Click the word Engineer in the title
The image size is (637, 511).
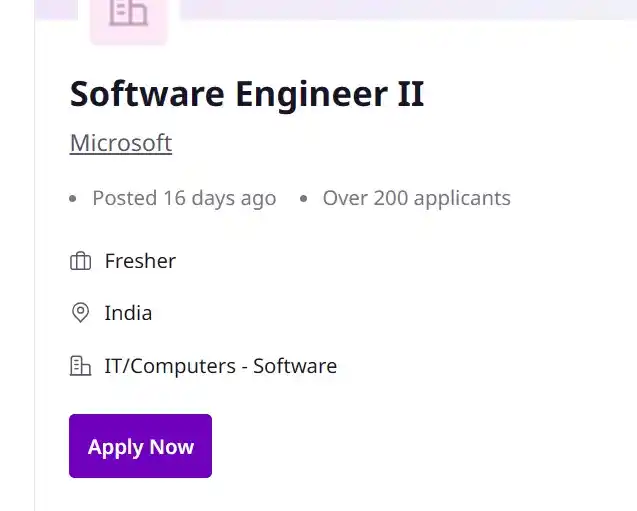[x=312, y=95]
